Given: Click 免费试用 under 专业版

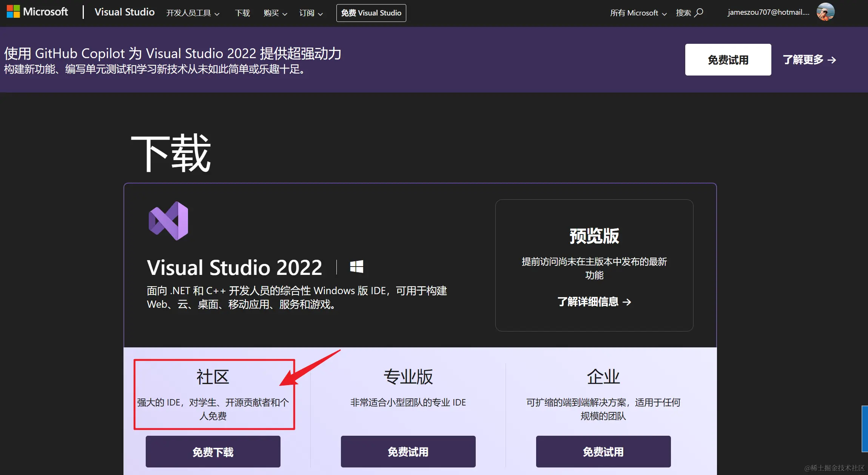Looking at the screenshot, I should pyautogui.click(x=408, y=452).
